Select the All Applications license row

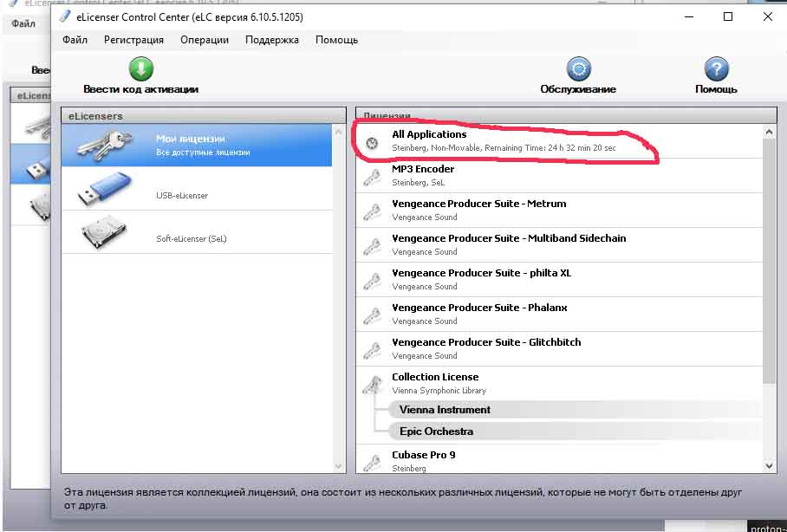[x=559, y=141]
